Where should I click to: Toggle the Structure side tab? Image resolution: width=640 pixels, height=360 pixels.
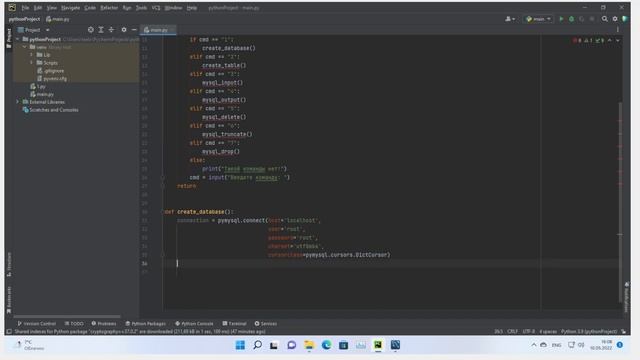click(9, 264)
